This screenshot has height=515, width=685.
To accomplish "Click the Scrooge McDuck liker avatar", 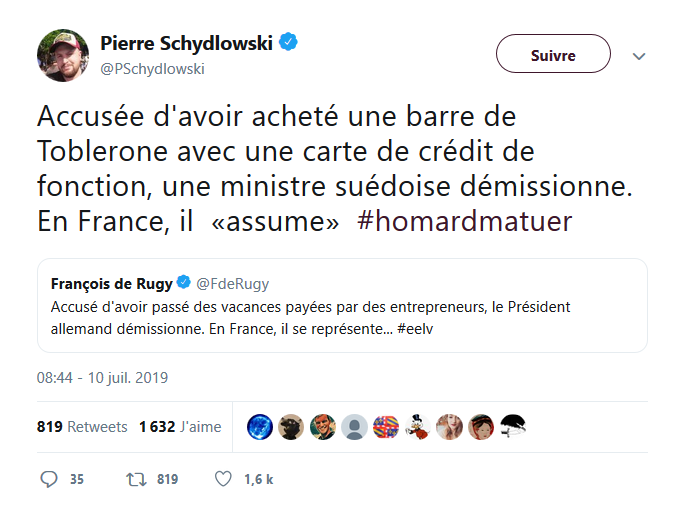I will pyautogui.click(x=418, y=427).
